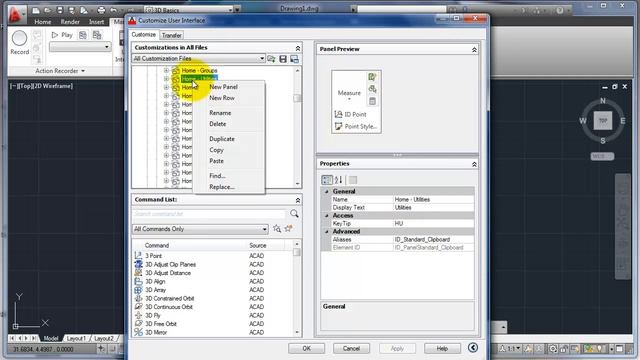Choose Copy in the context menu
640x360 pixels.
click(x=216, y=150)
